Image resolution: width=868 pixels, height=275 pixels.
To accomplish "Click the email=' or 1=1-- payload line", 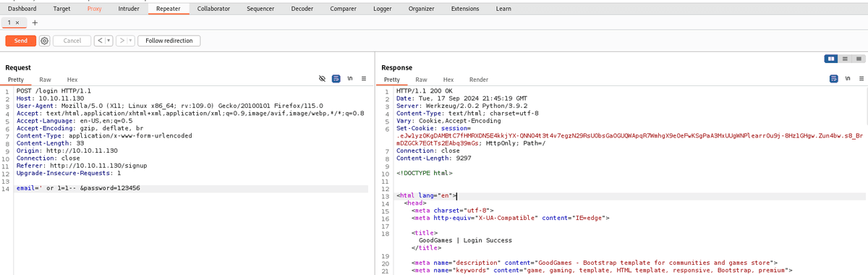I will click(78, 188).
